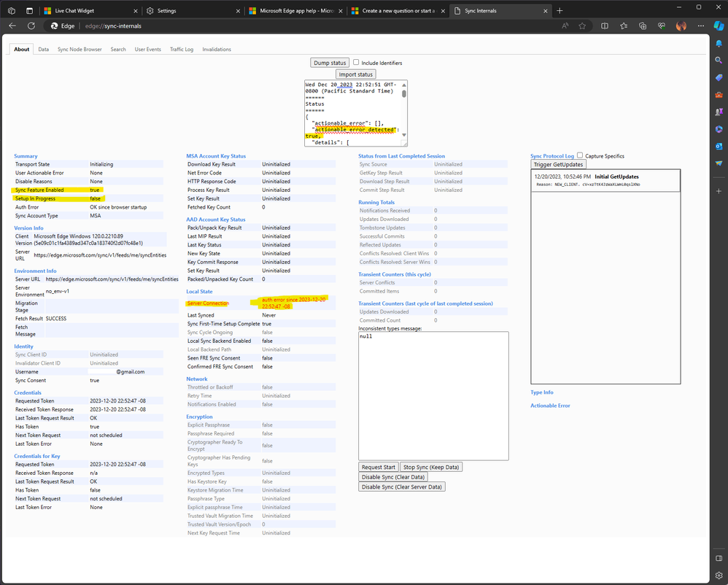The image size is (728, 585).
Task: Open the sidebar Search magnifier icon
Action: pos(719,60)
